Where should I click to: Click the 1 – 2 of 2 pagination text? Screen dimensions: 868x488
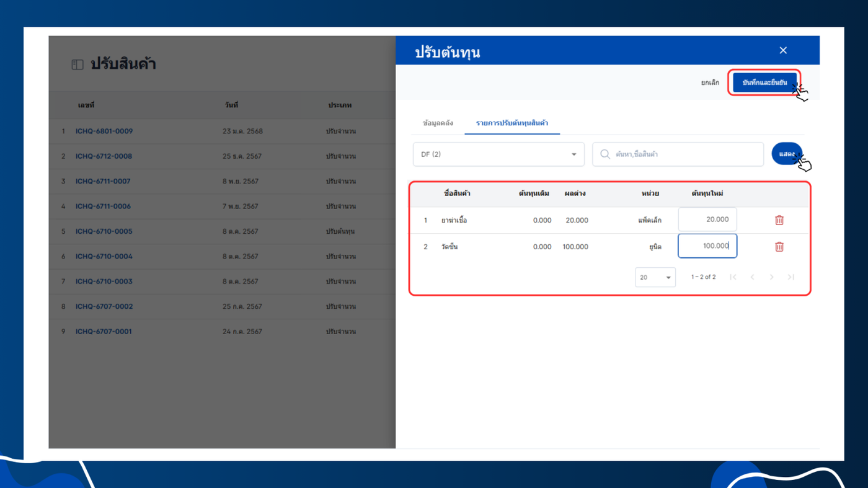click(x=703, y=277)
